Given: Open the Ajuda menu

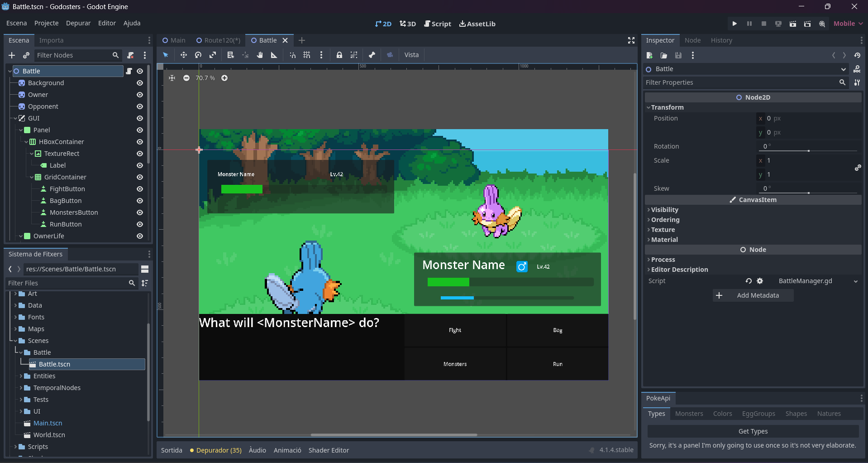Looking at the screenshot, I should (x=132, y=23).
